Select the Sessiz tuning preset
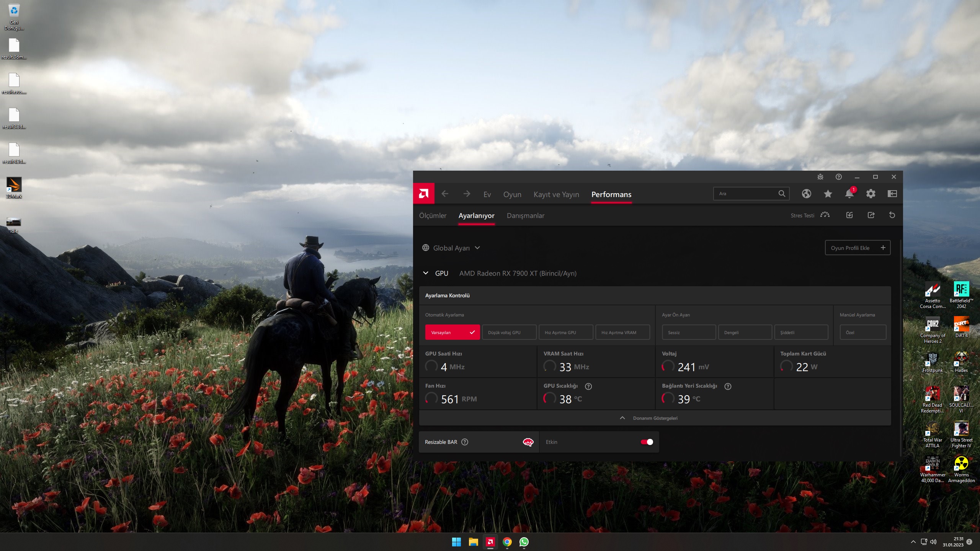This screenshot has width=980, height=551. pos(688,332)
